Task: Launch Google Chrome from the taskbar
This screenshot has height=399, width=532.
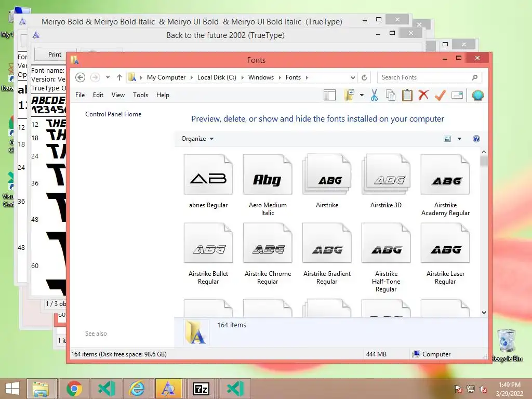Action: pyautogui.click(x=74, y=389)
